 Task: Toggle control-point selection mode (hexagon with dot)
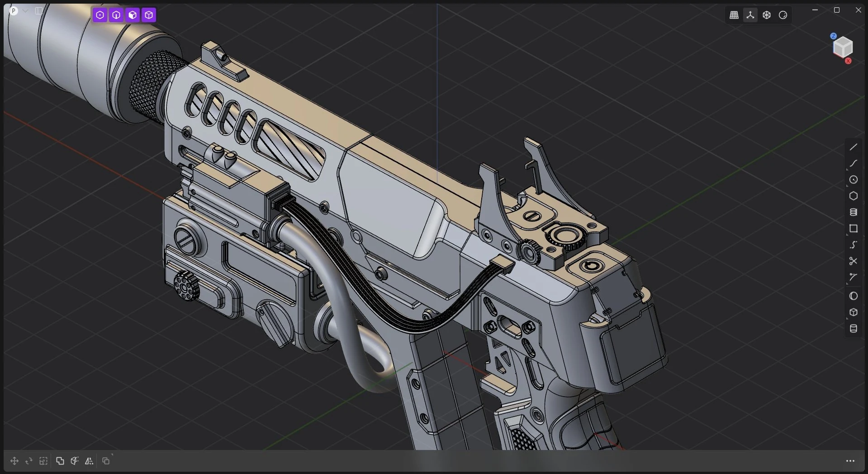click(100, 15)
